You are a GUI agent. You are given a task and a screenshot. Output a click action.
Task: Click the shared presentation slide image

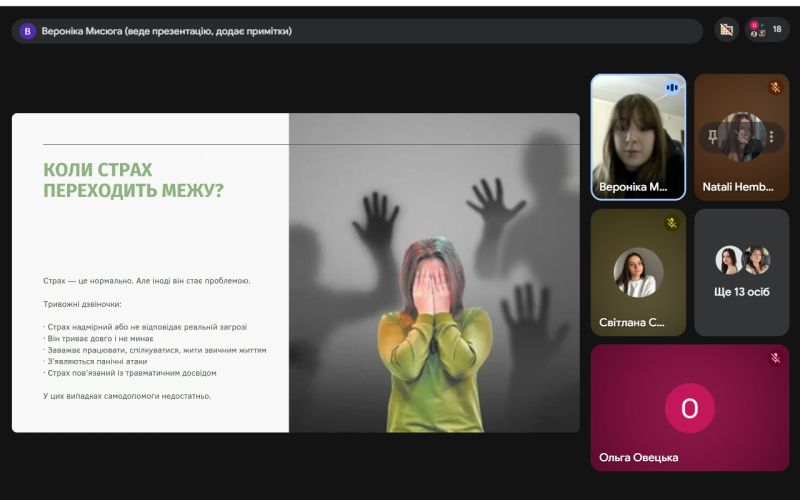click(434, 272)
